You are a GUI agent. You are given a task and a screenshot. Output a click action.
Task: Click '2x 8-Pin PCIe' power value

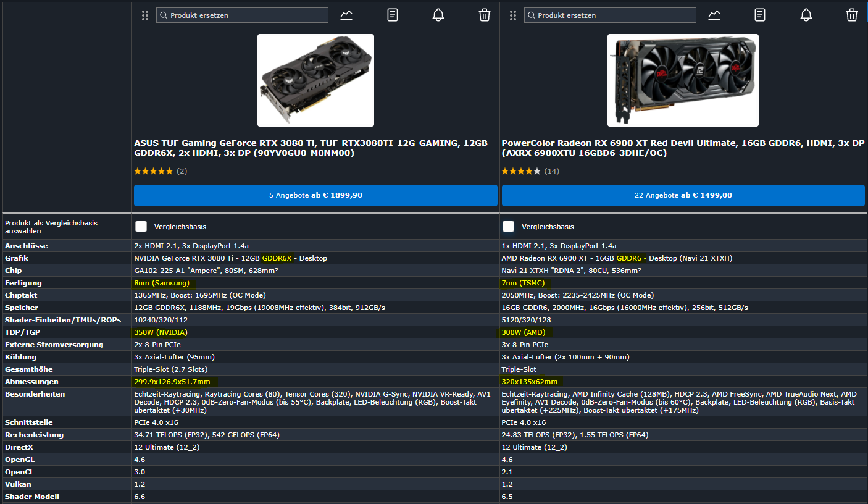click(157, 345)
